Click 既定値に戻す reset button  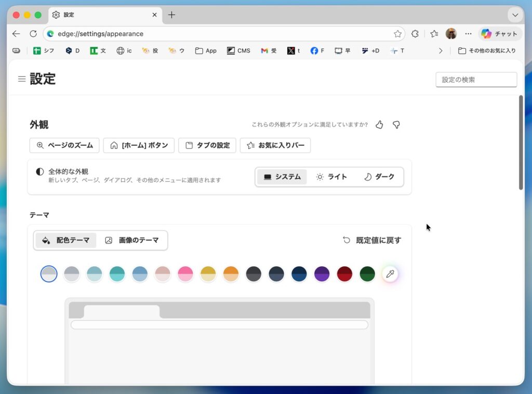pyautogui.click(x=372, y=240)
